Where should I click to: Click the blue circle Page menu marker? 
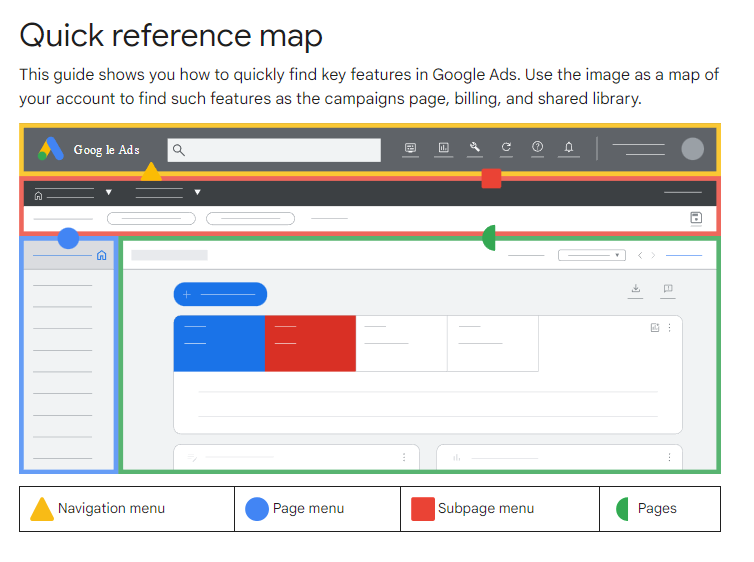tap(68, 238)
